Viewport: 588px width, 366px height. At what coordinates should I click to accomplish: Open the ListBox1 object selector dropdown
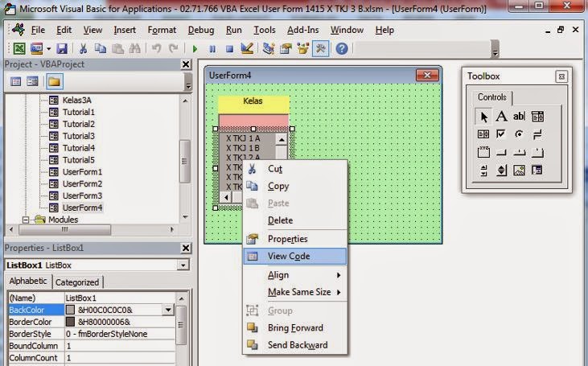[183, 265]
